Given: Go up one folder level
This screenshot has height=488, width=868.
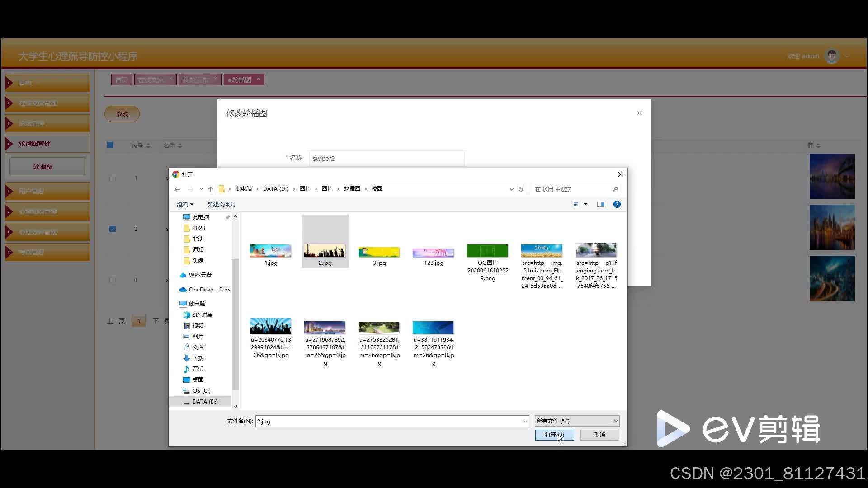Looking at the screenshot, I should tap(211, 189).
